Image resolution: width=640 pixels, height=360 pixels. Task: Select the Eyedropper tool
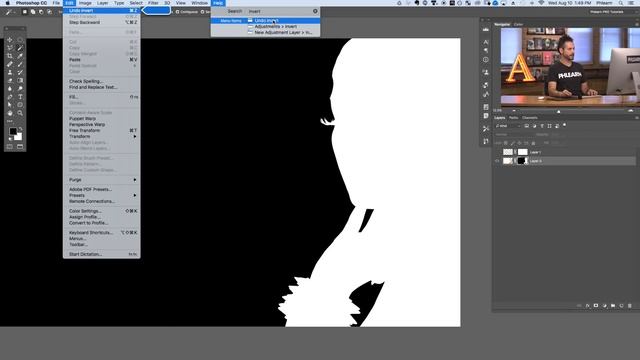tap(20, 56)
